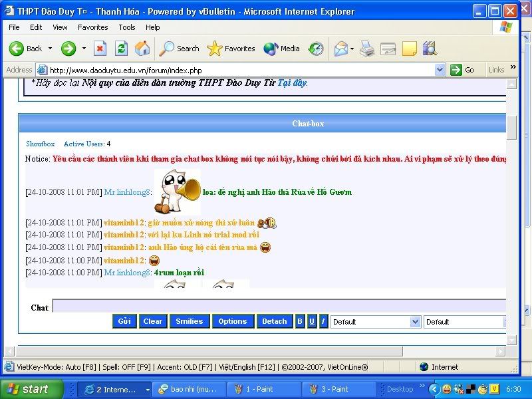Toggle Bold formatting in the chat box
The image size is (532, 399).
point(300,321)
